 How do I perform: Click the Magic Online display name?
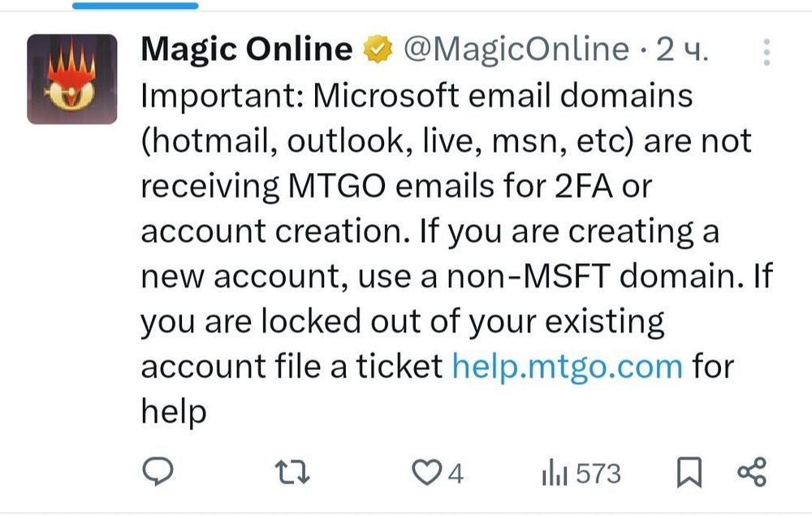(247, 50)
